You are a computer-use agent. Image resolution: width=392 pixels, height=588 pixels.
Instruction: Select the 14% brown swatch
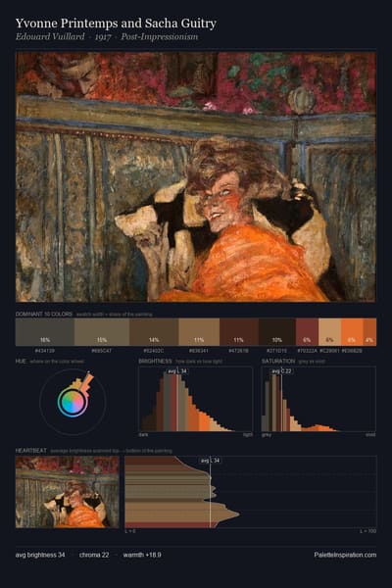[154, 332]
